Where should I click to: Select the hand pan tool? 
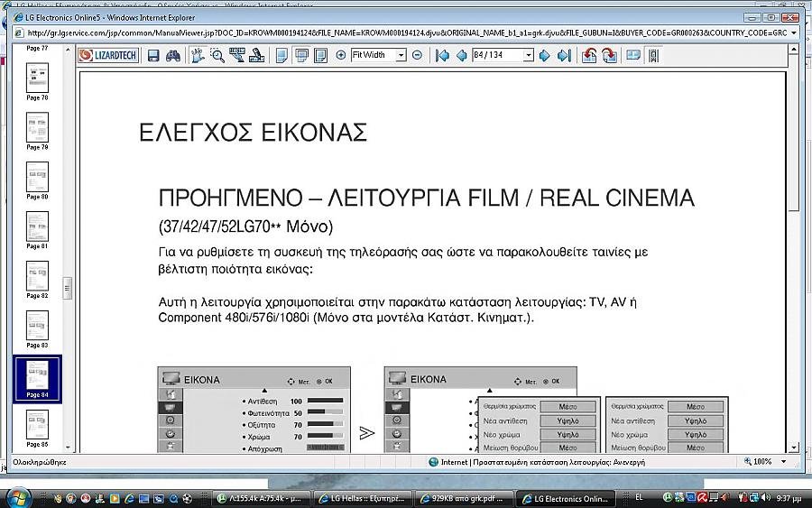(198, 55)
